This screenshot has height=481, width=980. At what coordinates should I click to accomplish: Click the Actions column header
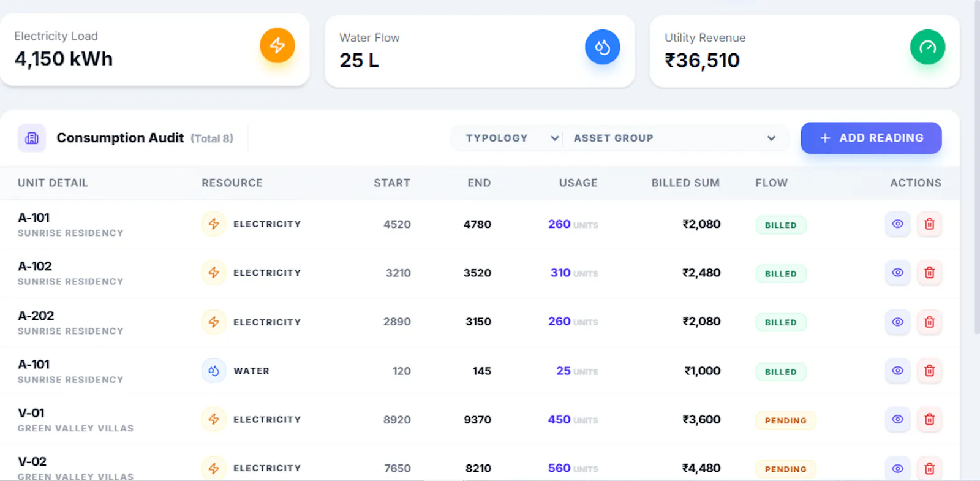(916, 183)
